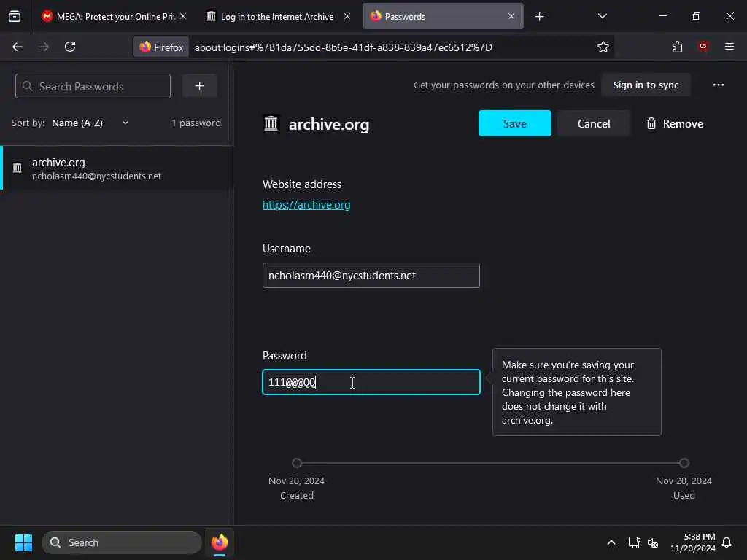Viewport: 747px width, 560px height.
Task: Click the Used timeline marker
Action: (684, 463)
